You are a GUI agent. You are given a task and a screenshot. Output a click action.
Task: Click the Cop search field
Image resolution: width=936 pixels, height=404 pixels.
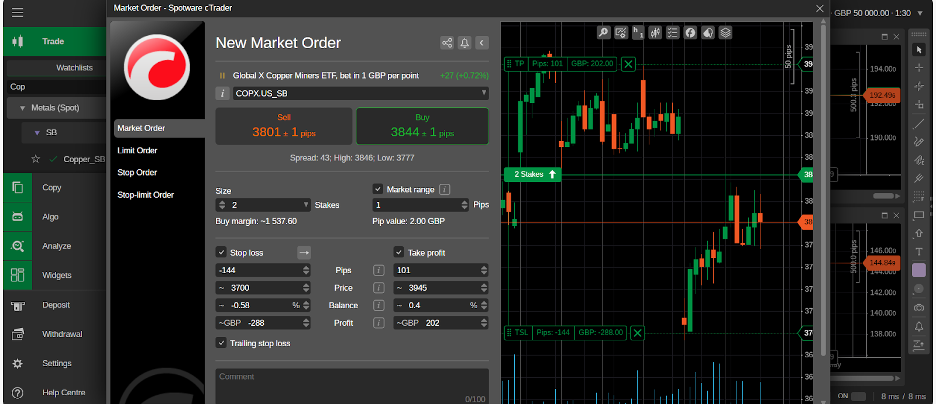[x=56, y=87]
